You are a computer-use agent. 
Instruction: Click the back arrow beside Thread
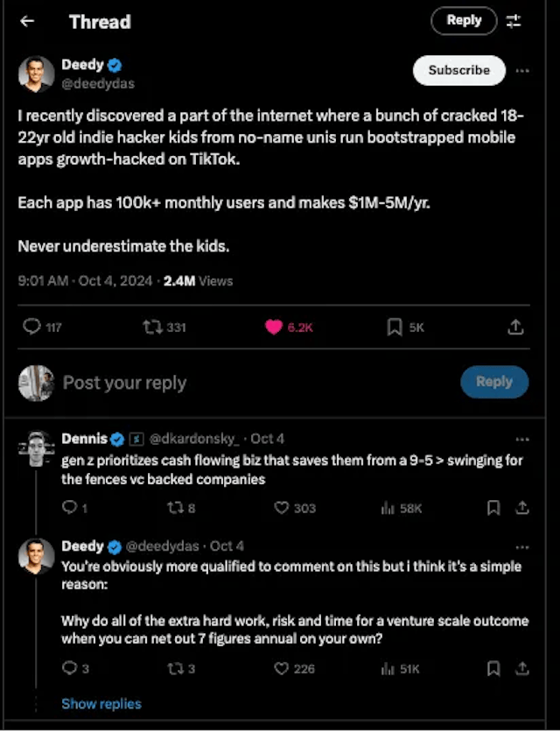pyautogui.click(x=27, y=22)
